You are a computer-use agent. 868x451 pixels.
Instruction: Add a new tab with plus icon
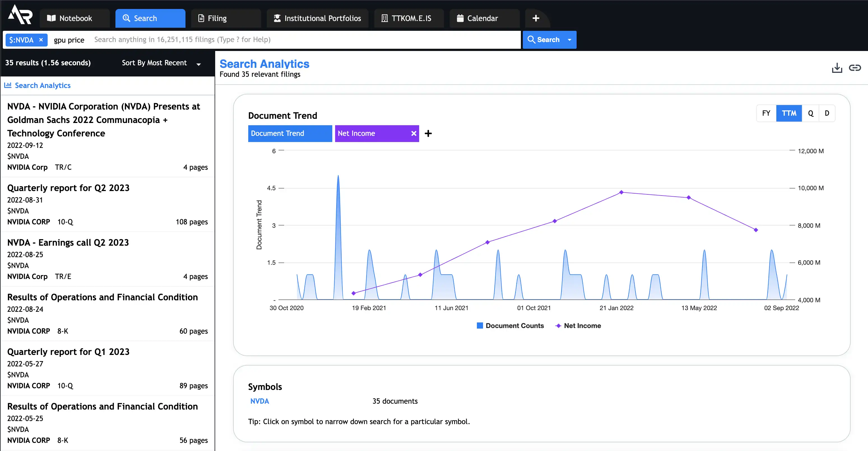pyautogui.click(x=536, y=18)
